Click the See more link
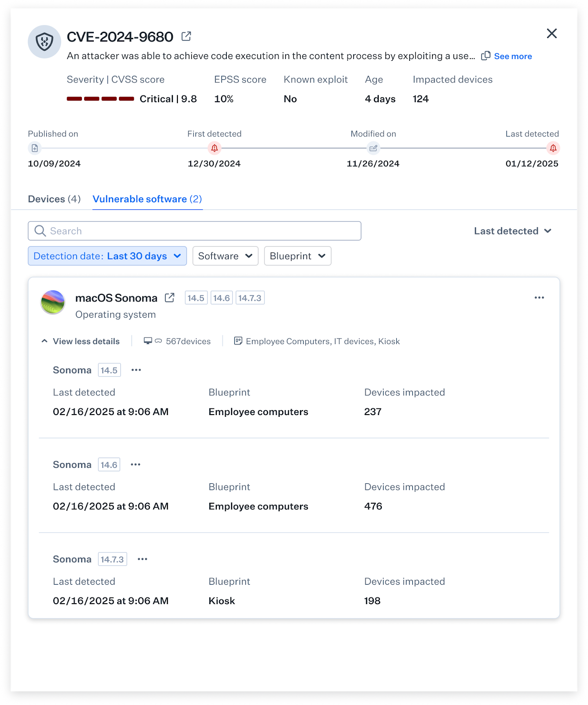The width and height of the screenshot is (588, 705). click(x=513, y=56)
